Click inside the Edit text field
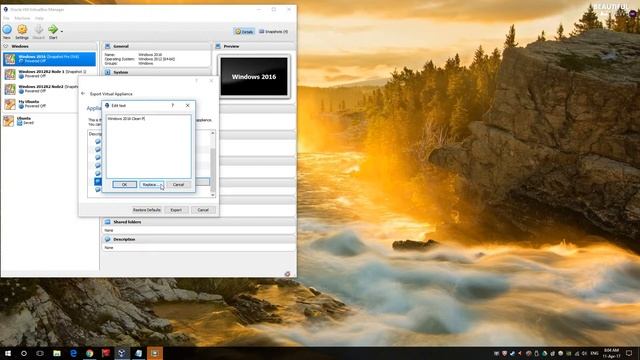This screenshot has height=360, width=640. 149,146
